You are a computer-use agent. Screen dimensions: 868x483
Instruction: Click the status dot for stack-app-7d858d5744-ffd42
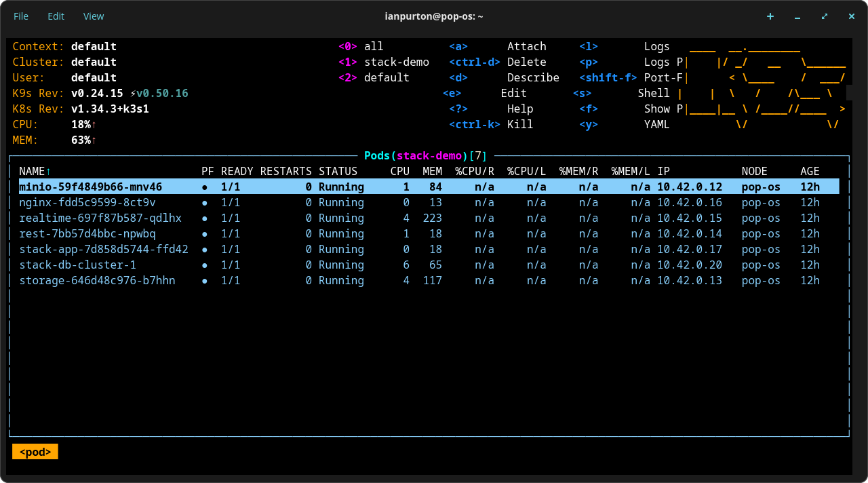coord(205,249)
